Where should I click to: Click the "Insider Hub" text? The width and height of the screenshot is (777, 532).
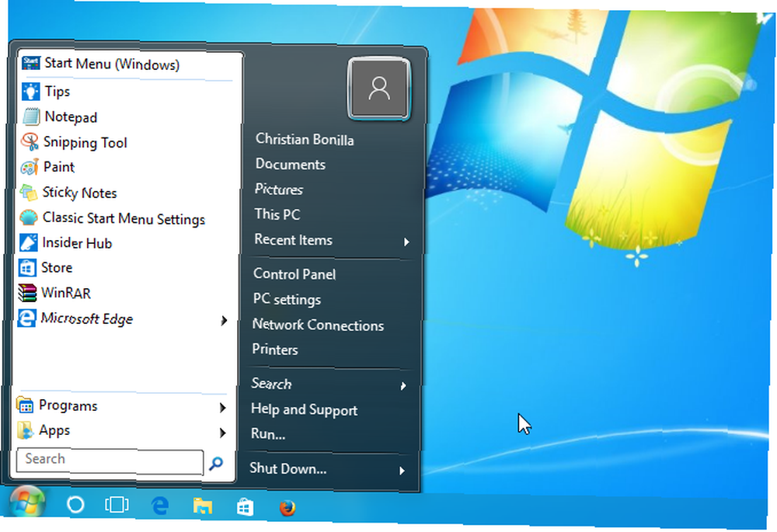77,243
